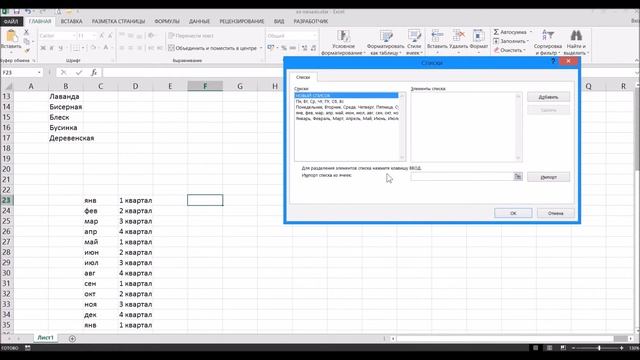Open the merge-and-center dropdown arrow
The image size is (640, 360).
coord(261,48)
